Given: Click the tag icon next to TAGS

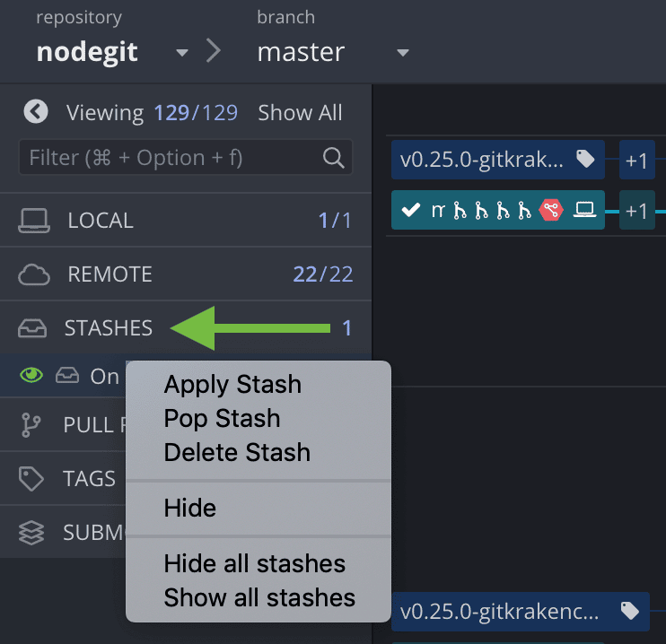Looking at the screenshot, I should click(x=31, y=479).
